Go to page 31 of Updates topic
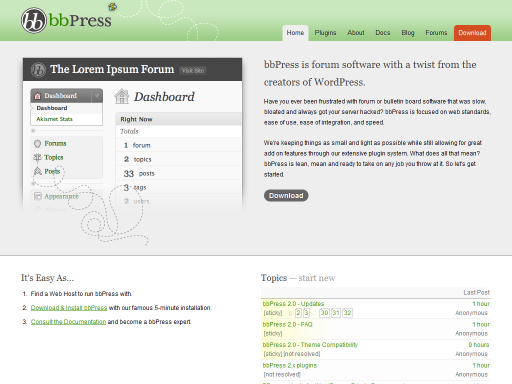The width and height of the screenshot is (512, 384). coord(336,313)
